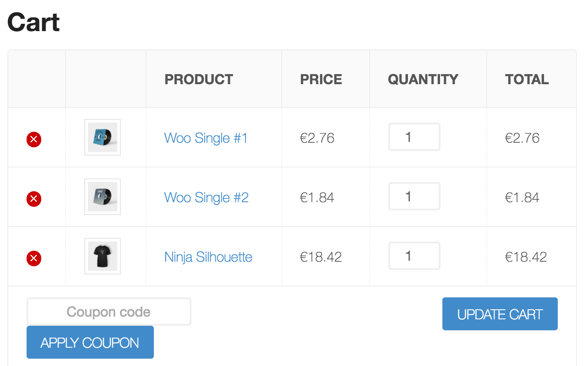Select the quantity field for Ninja Silhouette
This screenshot has width=588, height=366.
[414, 256]
